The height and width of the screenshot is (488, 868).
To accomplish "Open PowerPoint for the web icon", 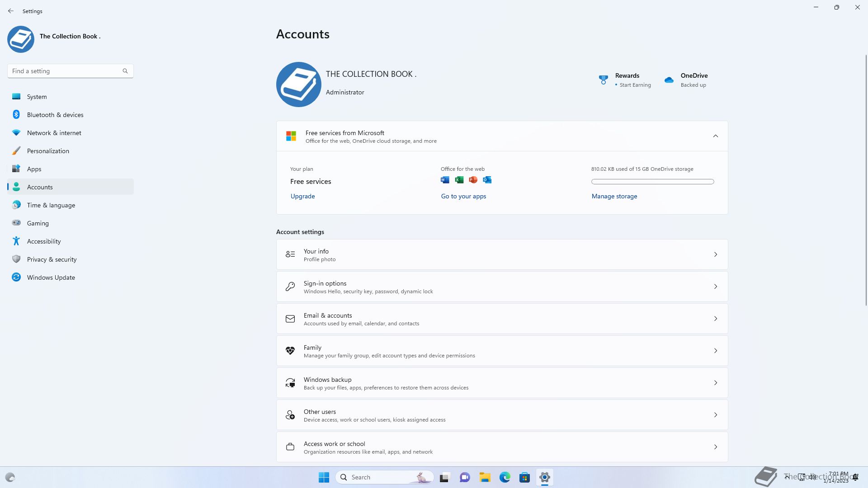I will [473, 180].
